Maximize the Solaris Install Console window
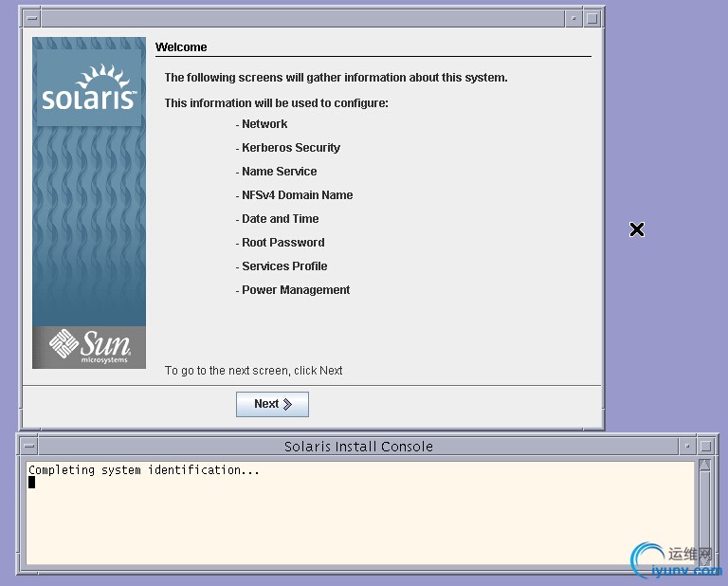The image size is (728, 586). click(705, 447)
